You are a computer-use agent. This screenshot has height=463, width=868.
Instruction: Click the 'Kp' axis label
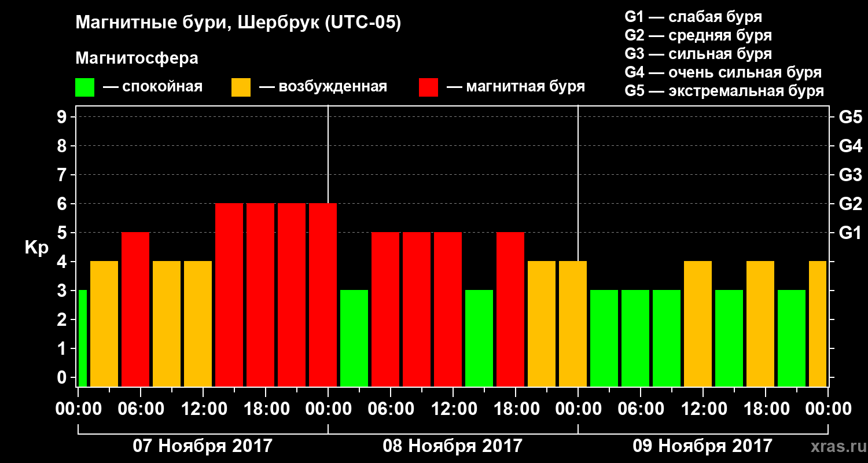37,247
